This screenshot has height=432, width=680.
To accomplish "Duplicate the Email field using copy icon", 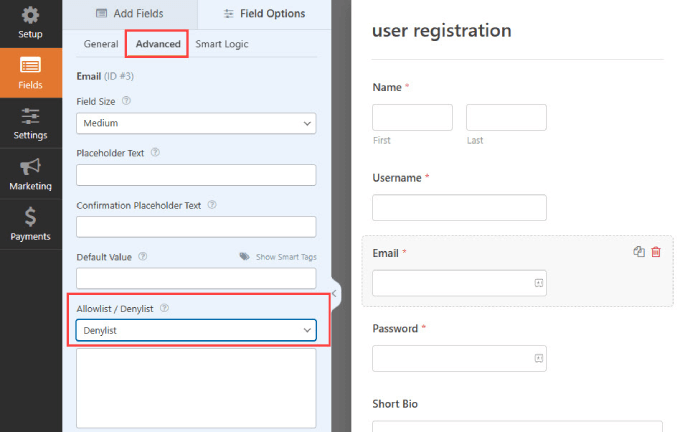I will (x=639, y=252).
